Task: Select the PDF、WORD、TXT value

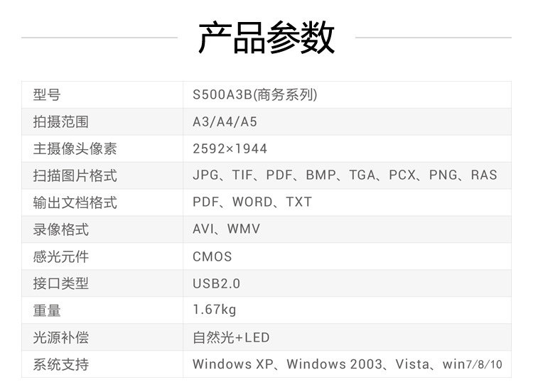Action: pos(252,202)
